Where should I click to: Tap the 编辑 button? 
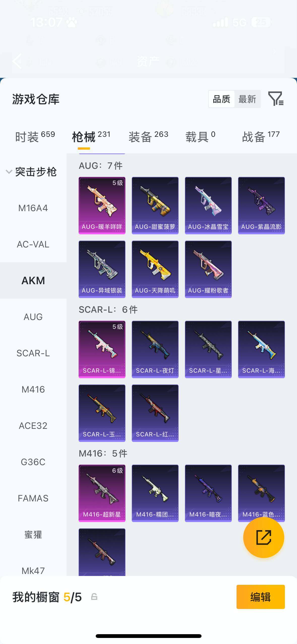[260, 597]
